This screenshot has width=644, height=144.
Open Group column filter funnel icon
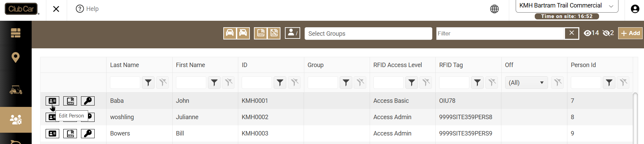coord(346,83)
